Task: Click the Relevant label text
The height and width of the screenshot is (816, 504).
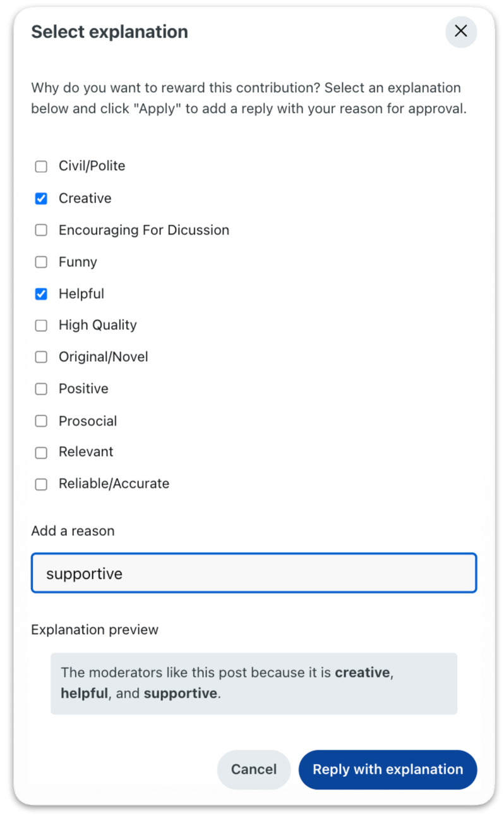Action: (86, 452)
